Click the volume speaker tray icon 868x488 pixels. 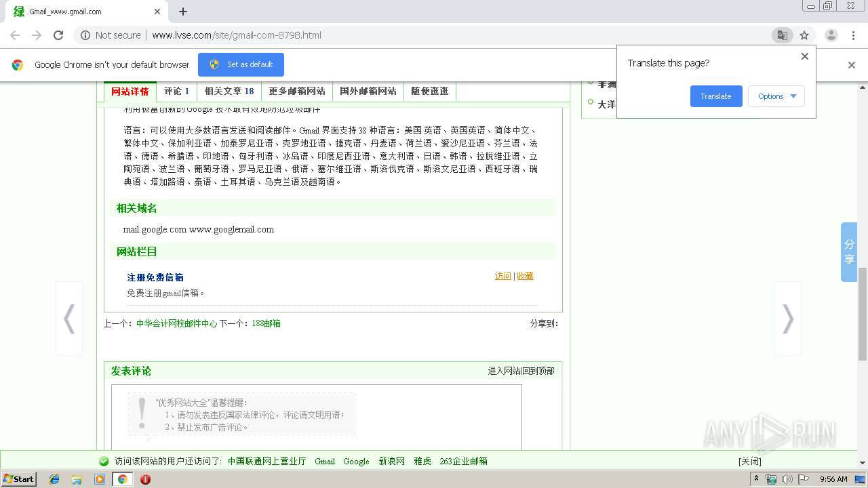(x=787, y=479)
